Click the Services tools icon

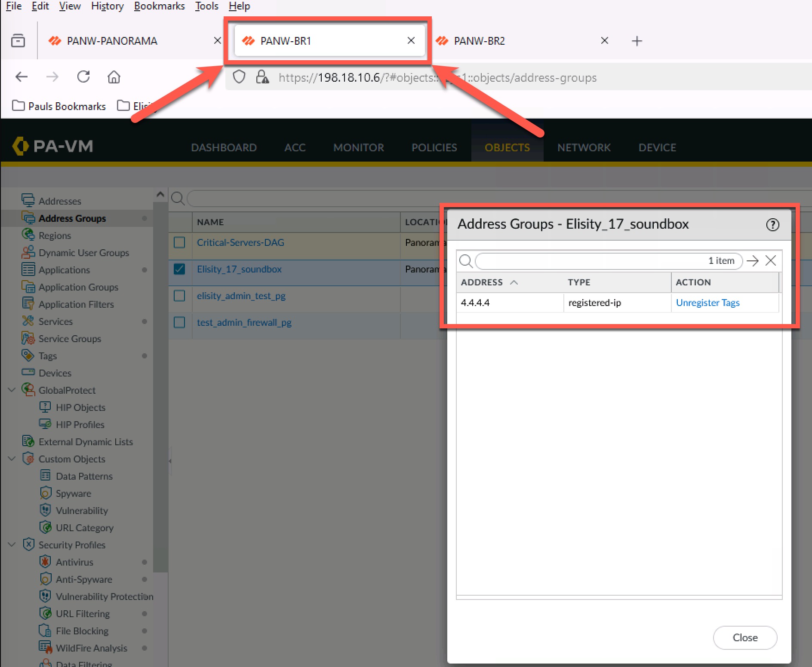pyautogui.click(x=28, y=321)
